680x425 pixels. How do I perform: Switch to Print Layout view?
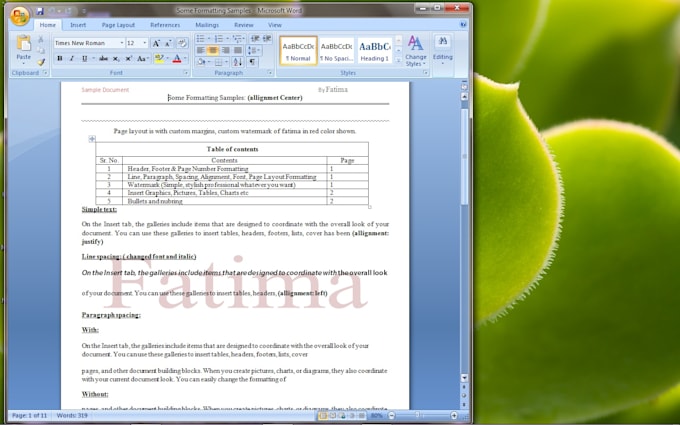pos(323,415)
